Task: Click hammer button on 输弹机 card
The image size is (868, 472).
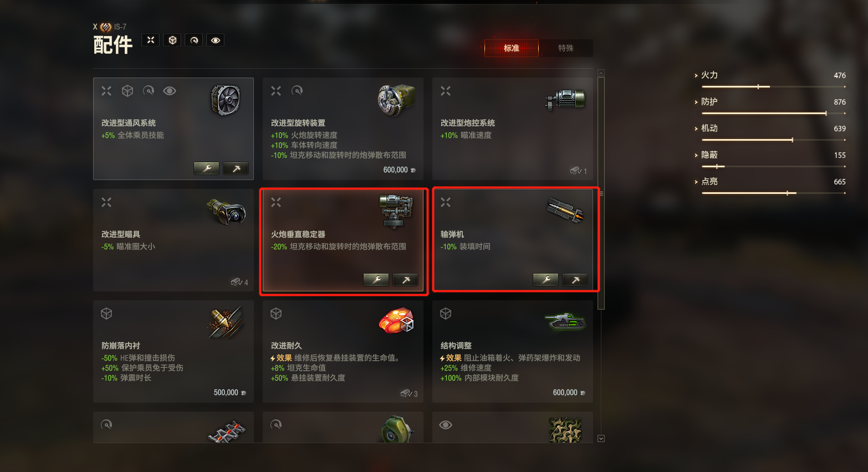Action: coord(575,280)
